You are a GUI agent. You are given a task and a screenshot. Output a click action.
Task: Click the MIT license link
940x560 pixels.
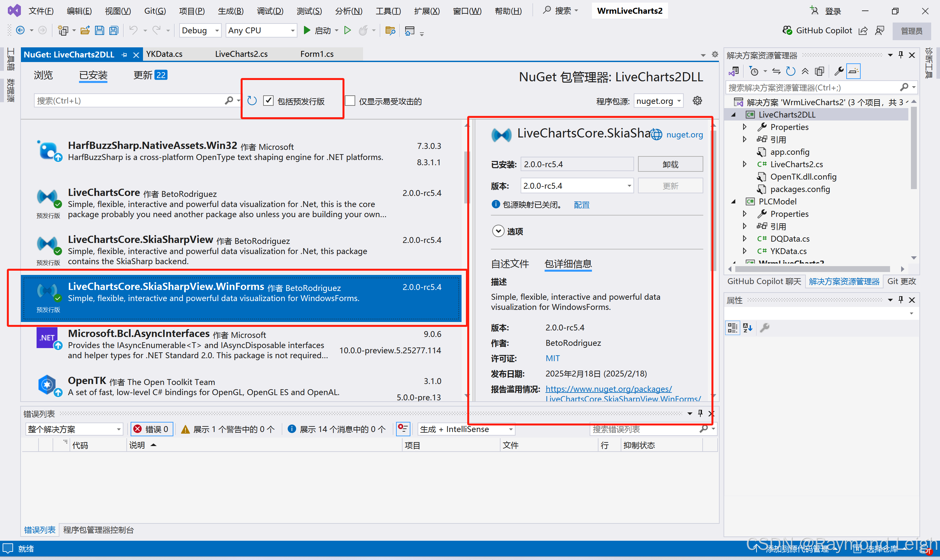[552, 358]
